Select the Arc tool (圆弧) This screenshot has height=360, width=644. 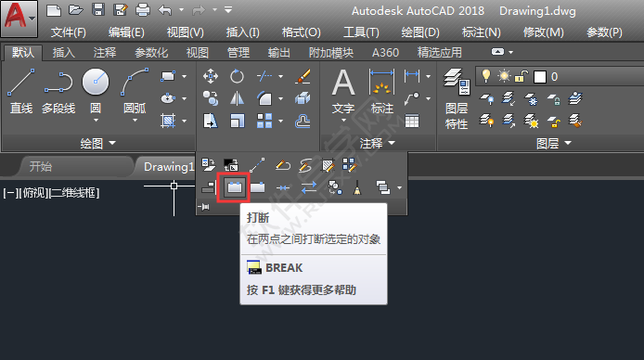(x=135, y=91)
